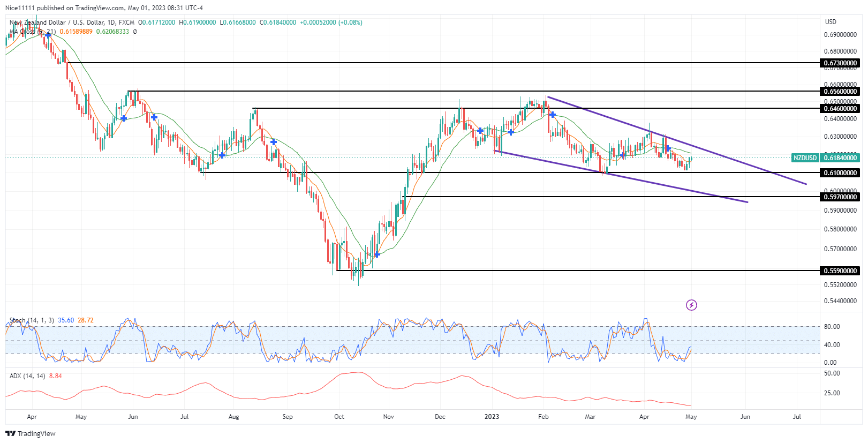Click the Stoch value 28.72

click(86, 320)
